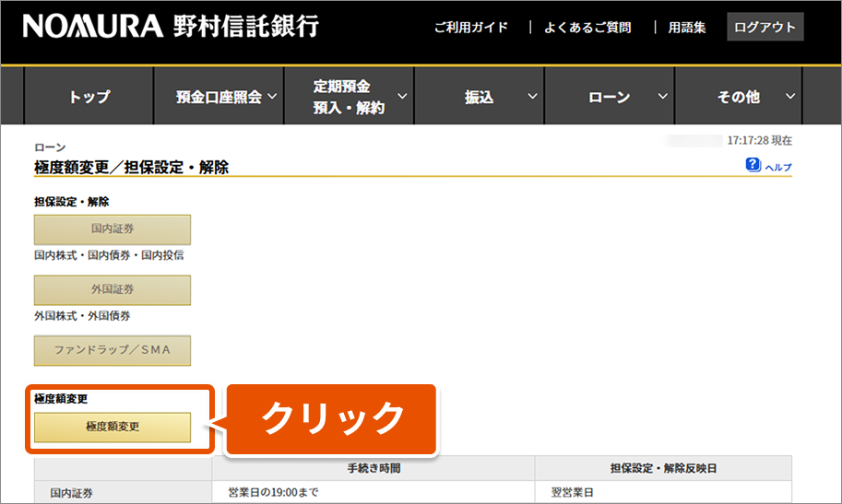Click the NOMURA 野村信託銀行 logo
This screenshot has height=504, width=842.
[x=172, y=27]
